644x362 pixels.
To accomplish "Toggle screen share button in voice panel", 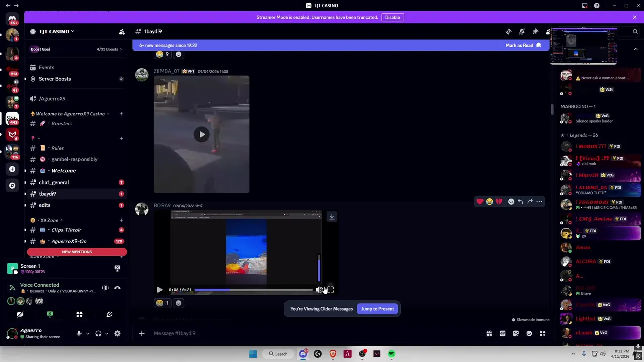I will 50,314.
